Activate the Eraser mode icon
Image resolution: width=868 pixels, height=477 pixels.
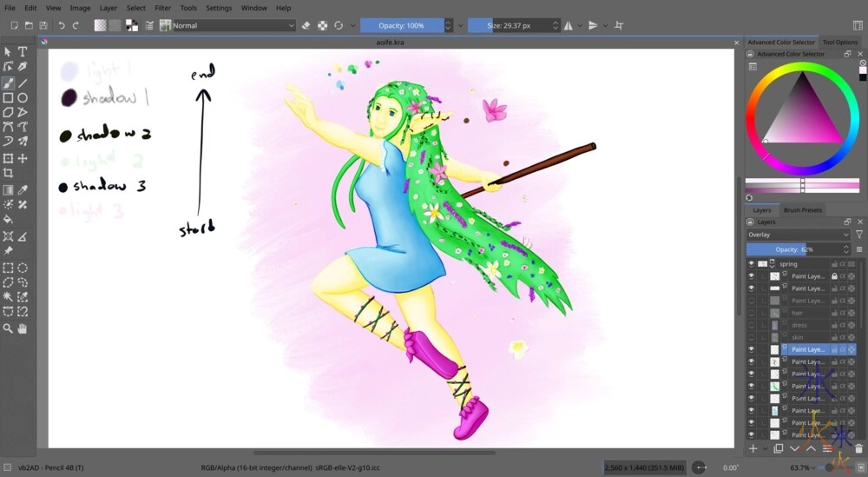point(306,25)
